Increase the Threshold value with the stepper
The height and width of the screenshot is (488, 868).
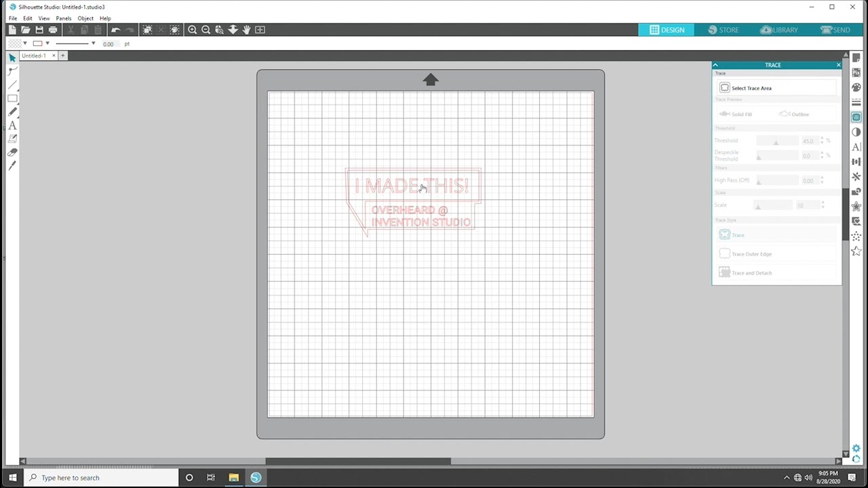tap(822, 138)
